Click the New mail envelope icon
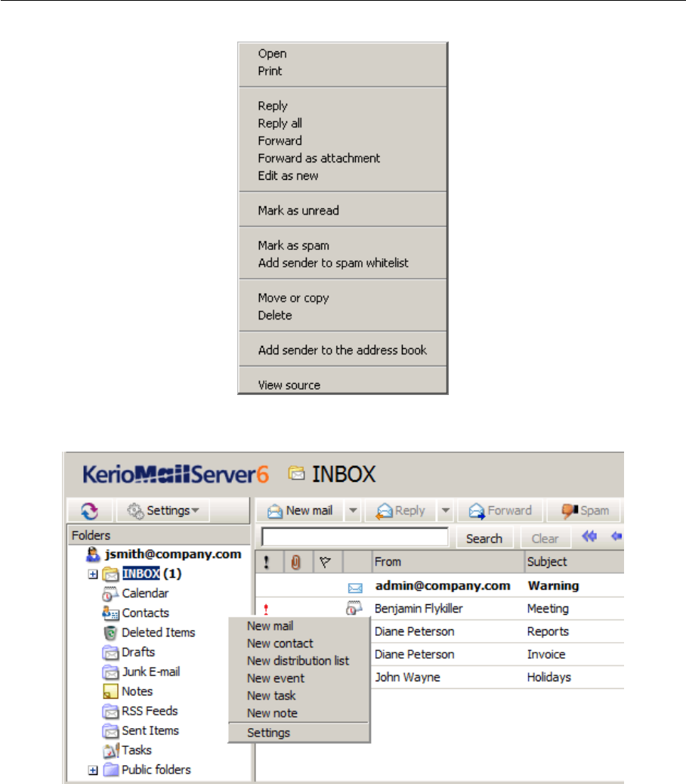686x784 pixels. [x=275, y=511]
